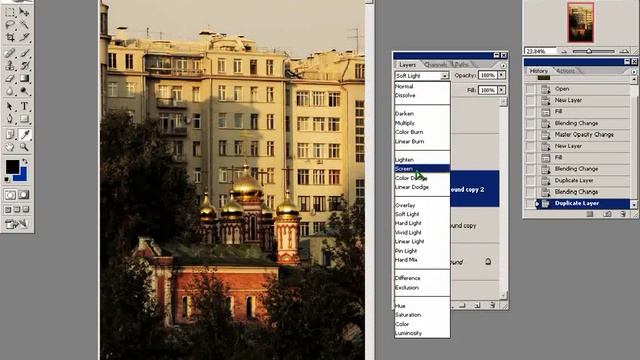
Task: Switch to the Paths tab
Action: pyautogui.click(x=462, y=65)
